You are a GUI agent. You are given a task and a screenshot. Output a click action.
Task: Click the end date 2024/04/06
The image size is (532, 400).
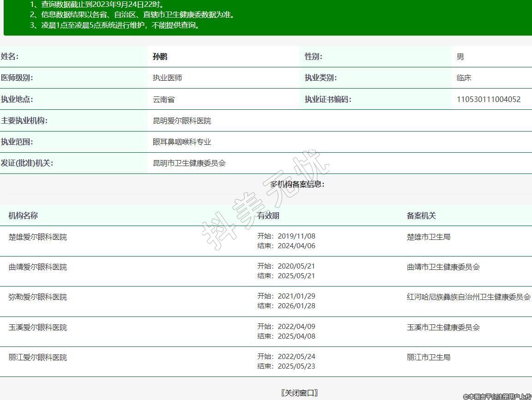click(296, 246)
